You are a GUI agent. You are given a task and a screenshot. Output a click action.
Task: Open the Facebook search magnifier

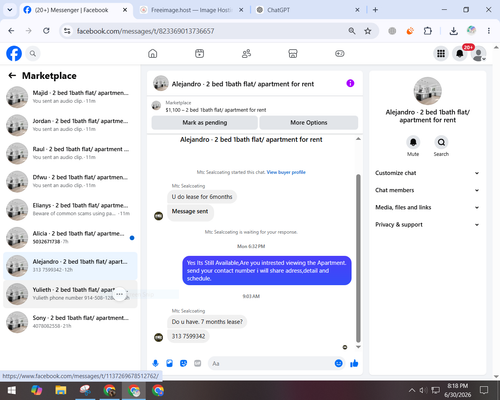(33, 53)
